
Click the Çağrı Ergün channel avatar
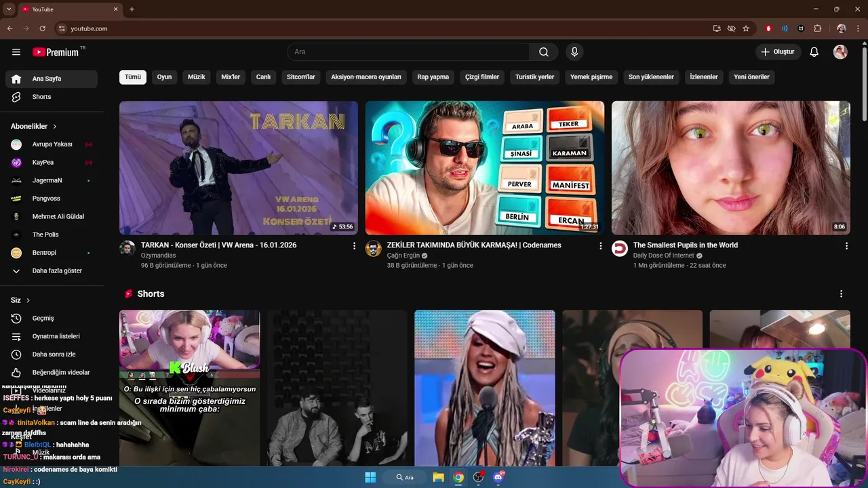coord(374,249)
